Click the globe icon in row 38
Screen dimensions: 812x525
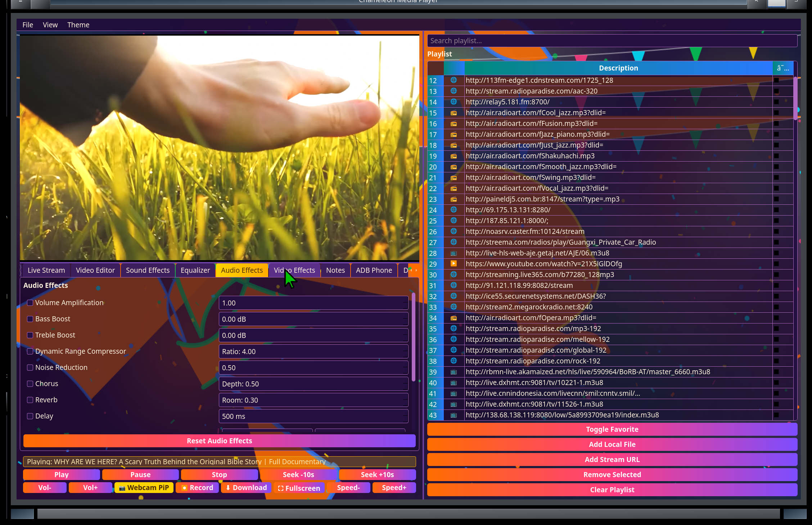[x=454, y=361]
